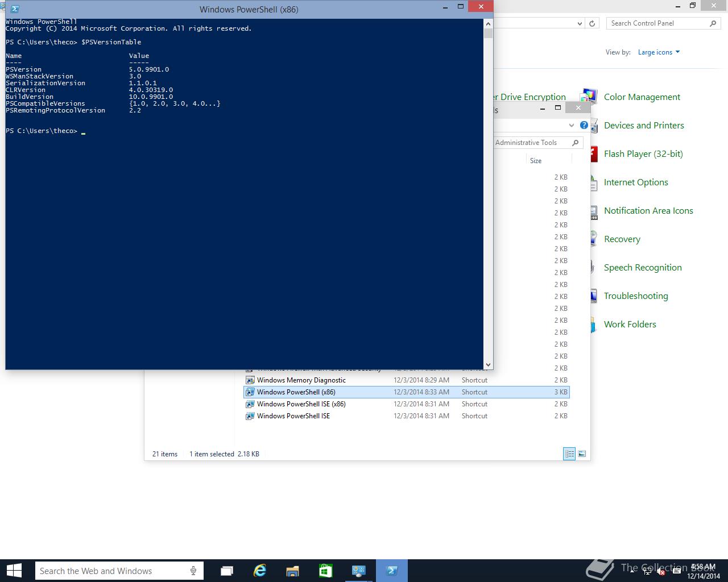Open the Windows Store taskbar icon
728x582 pixels.
point(325,571)
